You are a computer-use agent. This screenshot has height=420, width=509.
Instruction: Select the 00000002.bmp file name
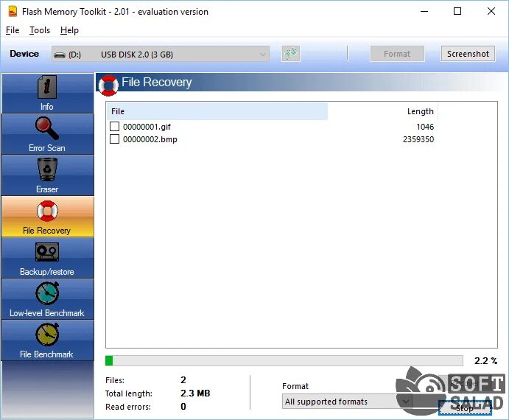tap(150, 139)
